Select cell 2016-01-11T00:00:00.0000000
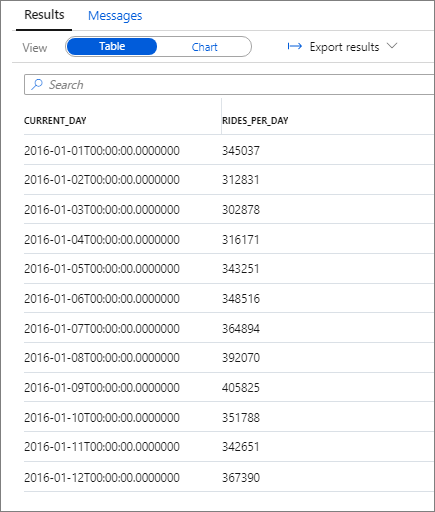Viewport: 435px width, 512px height. tap(102, 447)
